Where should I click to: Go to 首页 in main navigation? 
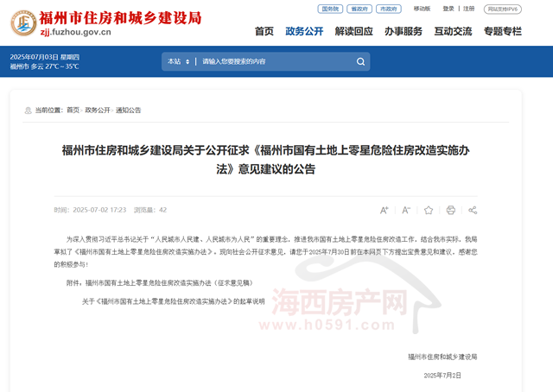[x=264, y=31]
